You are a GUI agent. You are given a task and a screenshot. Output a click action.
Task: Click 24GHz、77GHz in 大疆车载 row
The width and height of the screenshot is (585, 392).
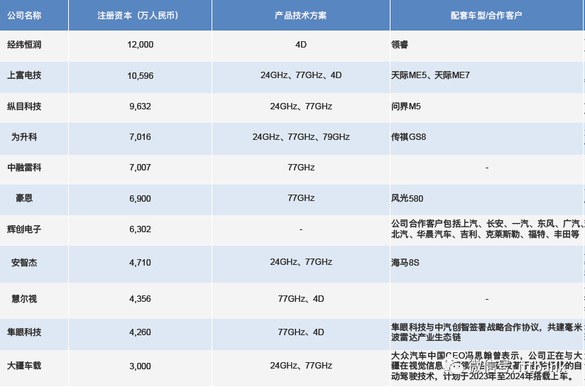tap(301, 366)
